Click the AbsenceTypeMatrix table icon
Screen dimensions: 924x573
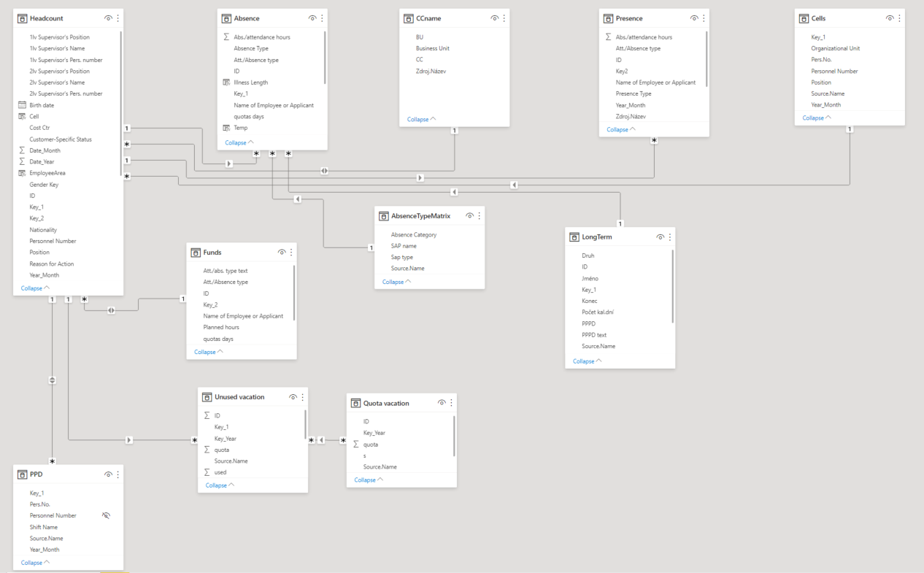pos(384,216)
